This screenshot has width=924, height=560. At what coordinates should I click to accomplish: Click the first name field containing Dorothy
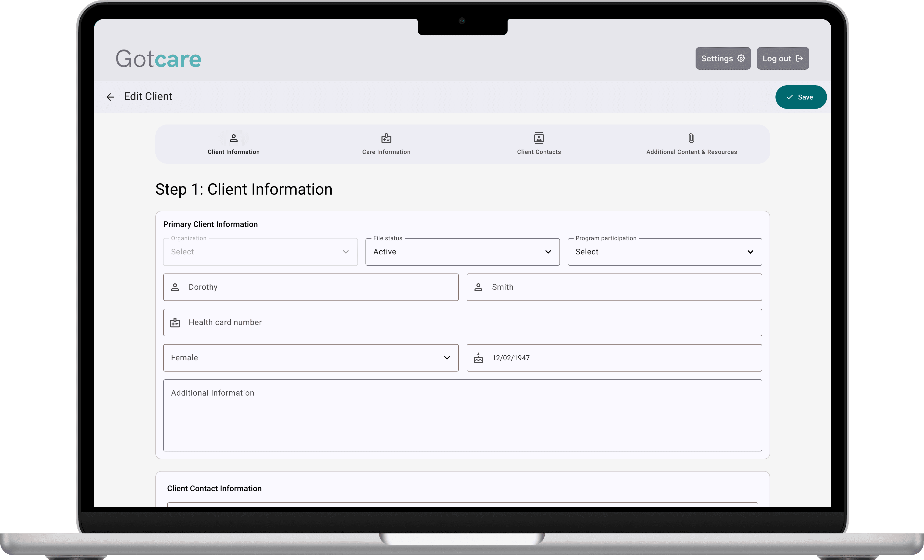311,287
